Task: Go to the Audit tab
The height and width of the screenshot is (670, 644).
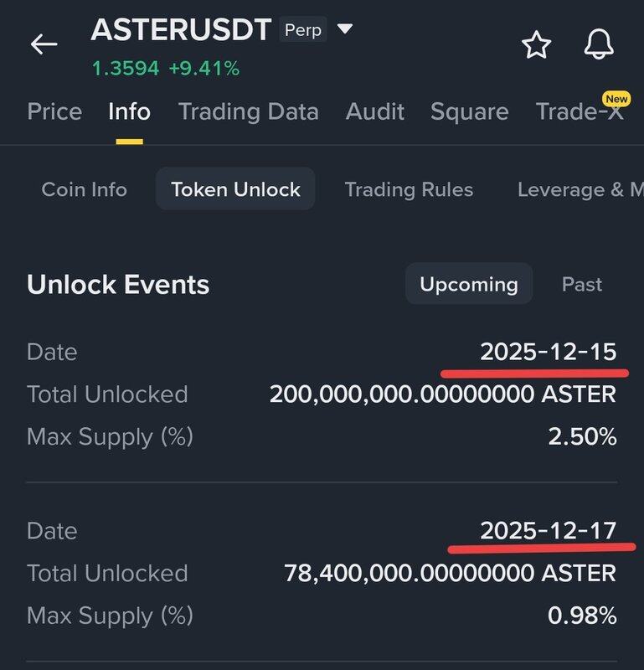Action: coord(374,111)
